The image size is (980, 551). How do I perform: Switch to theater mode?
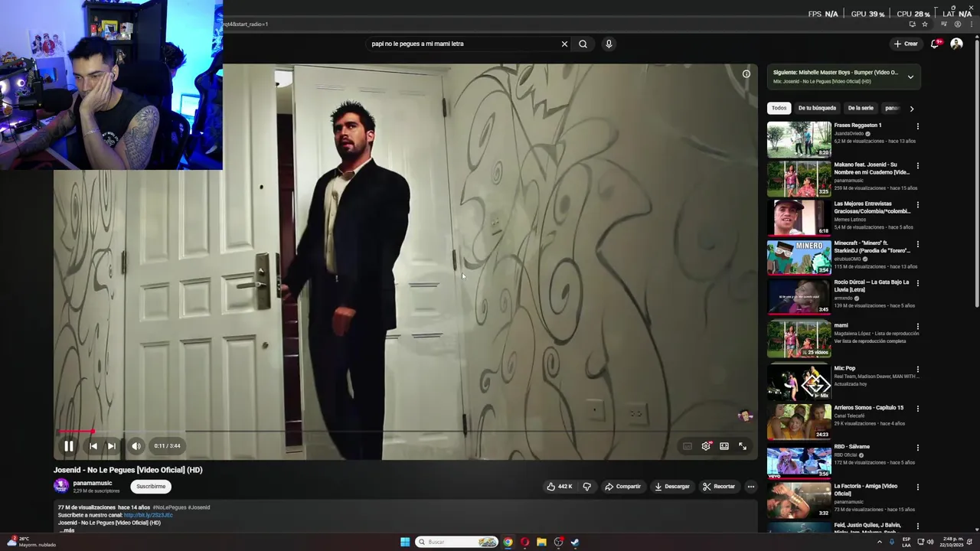[x=724, y=446]
